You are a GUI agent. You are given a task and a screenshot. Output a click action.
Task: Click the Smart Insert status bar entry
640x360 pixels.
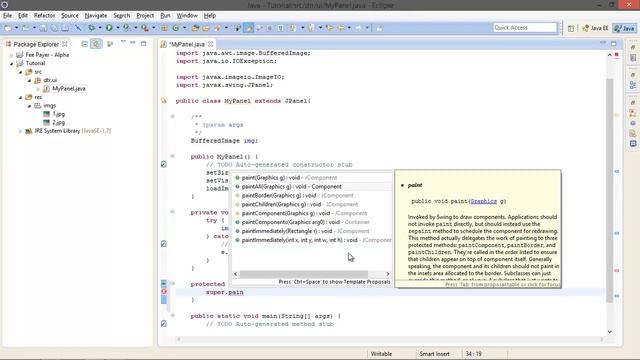click(434, 354)
